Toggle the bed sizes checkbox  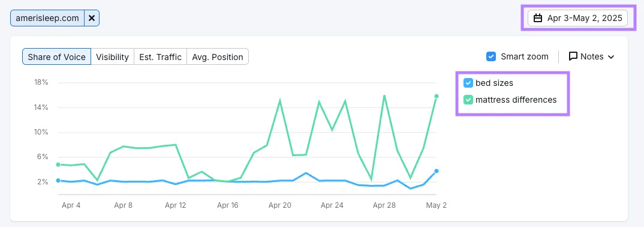[x=468, y=83]
